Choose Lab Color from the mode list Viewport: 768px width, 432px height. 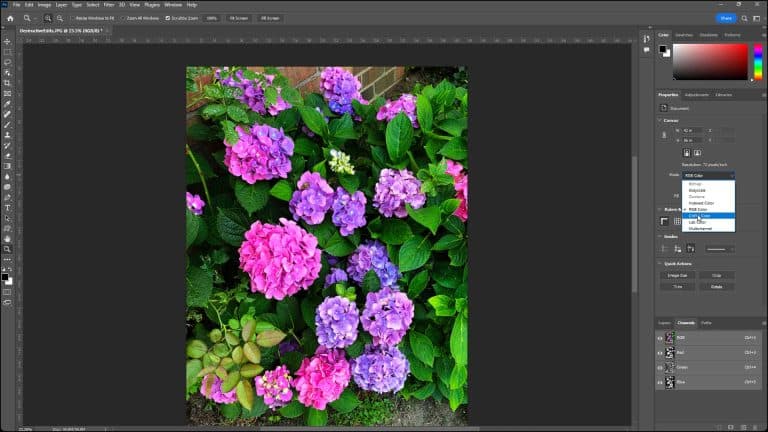point(708,222)
